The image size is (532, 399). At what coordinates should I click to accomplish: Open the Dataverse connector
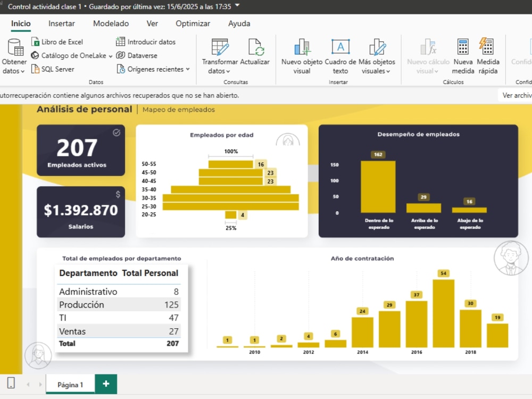[137, 55]
